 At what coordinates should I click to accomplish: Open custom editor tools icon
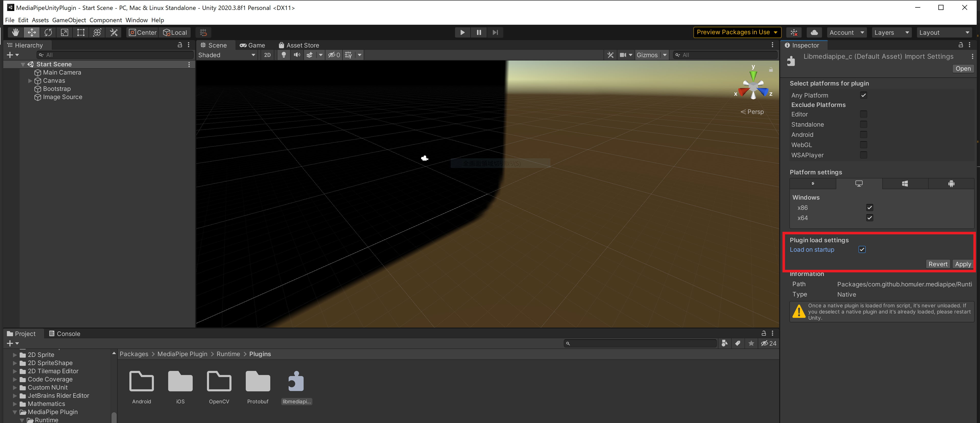pos(113,32)
